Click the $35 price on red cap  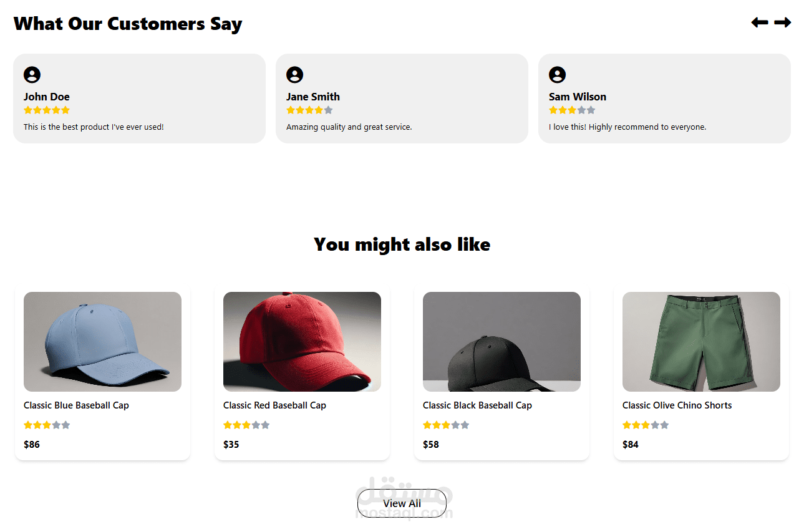coord(231,445)
